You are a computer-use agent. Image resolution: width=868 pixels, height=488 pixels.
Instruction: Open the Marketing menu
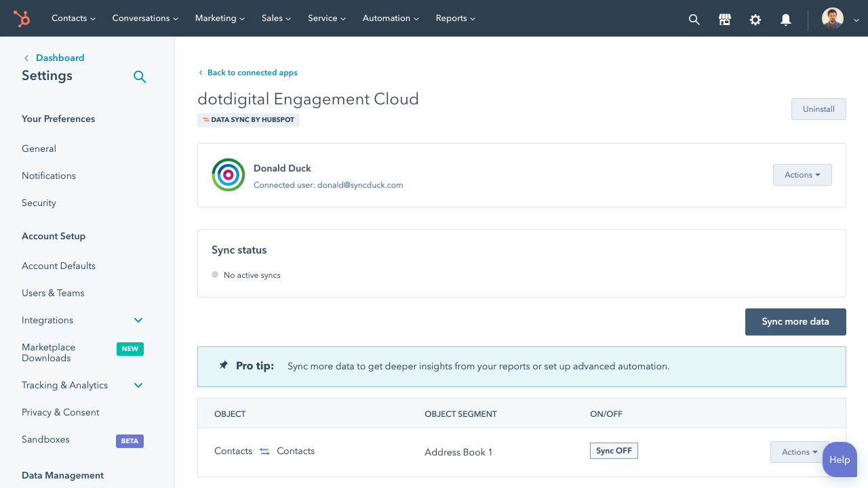(220, 18)
